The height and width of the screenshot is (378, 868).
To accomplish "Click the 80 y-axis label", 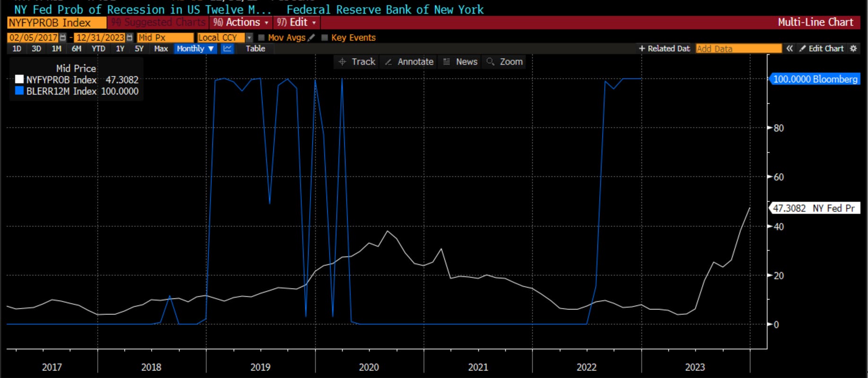I will (x=779, y=128).
